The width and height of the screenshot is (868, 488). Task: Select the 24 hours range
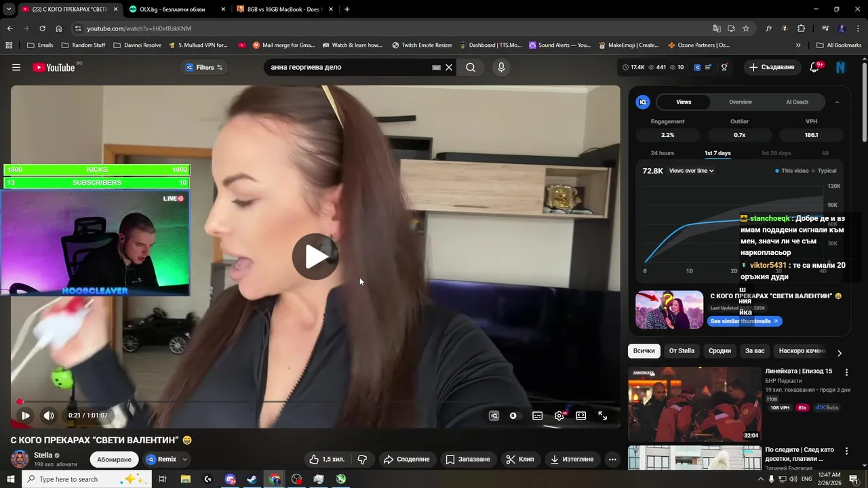click(663, 153)
